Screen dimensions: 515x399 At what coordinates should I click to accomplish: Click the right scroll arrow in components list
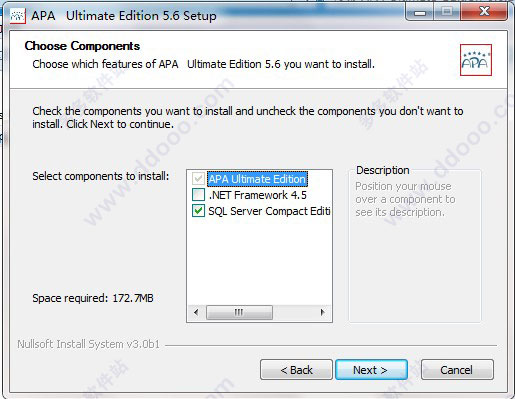pyautogui.click(x=322, y=312)
